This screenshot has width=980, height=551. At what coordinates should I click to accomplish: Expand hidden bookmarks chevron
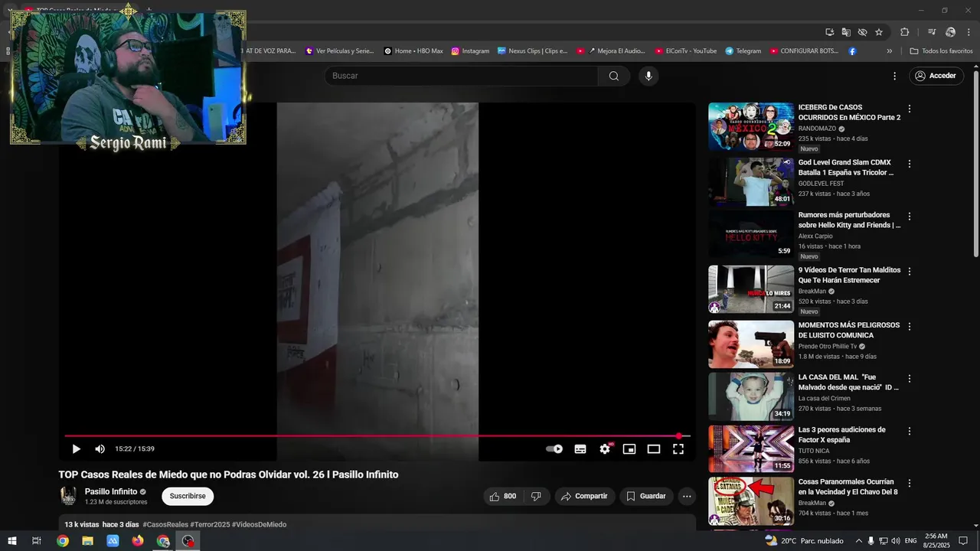tap(889, 51)
